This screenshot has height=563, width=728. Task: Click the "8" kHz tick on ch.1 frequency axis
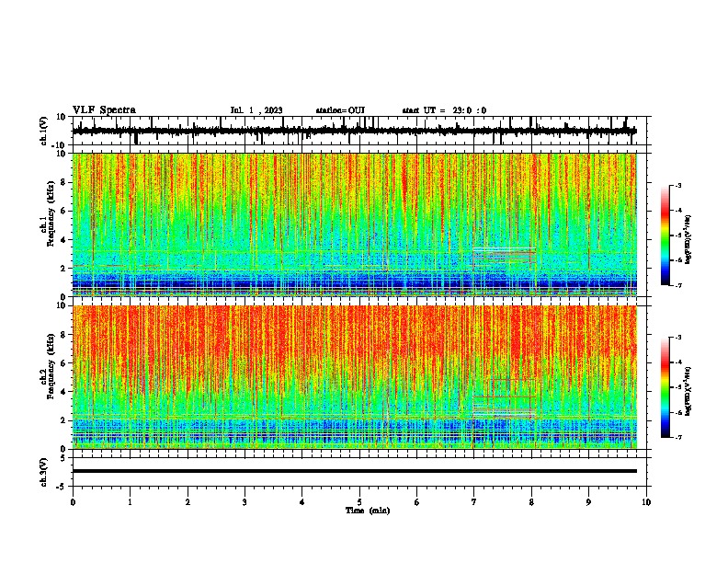(x=64, y=182)
